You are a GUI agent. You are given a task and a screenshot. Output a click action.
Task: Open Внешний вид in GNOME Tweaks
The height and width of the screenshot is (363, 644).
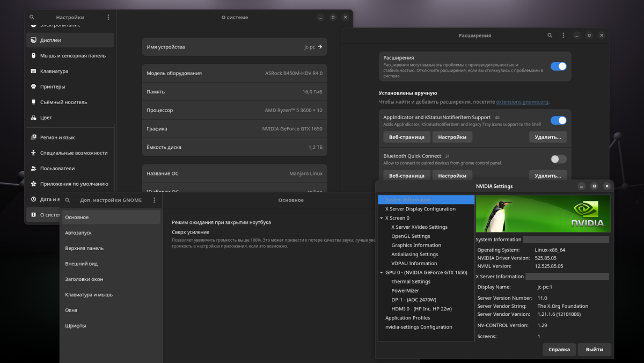coord(111,264)
